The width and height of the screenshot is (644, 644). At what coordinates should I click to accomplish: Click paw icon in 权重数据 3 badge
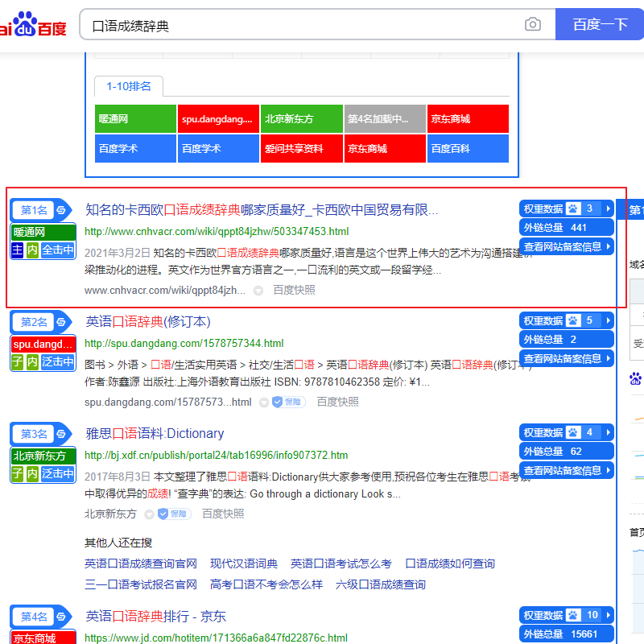[573, 208]
